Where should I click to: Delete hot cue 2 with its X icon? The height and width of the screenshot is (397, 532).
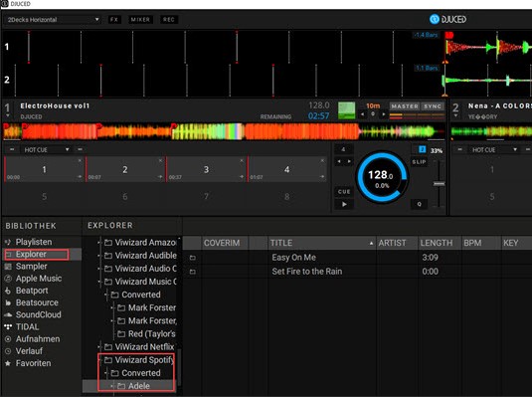click(160, 160)
